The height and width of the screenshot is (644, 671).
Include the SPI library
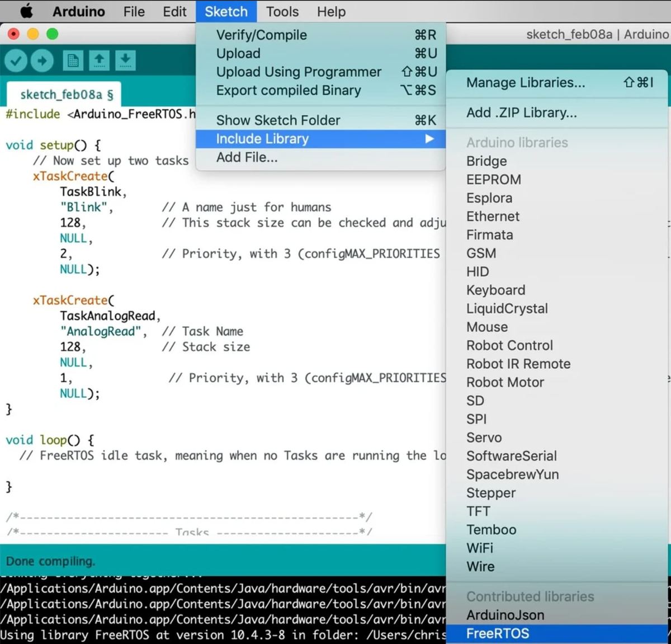557,419
